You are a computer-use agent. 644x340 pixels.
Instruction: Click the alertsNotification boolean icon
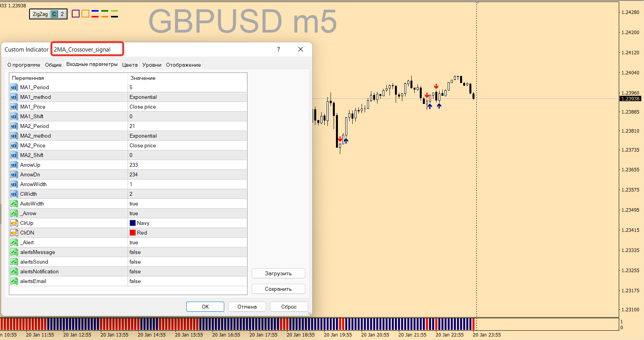[x=14, y=271]
